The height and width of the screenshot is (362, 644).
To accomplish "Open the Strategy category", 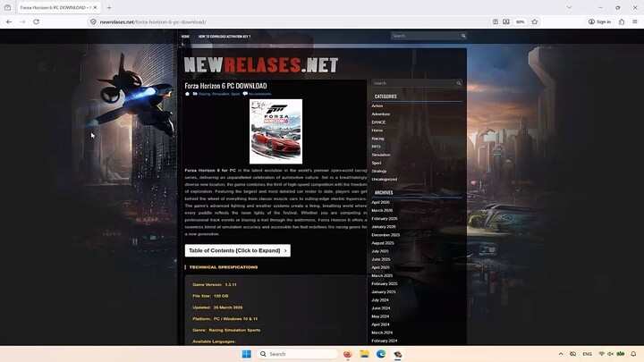I will (378, 171).
